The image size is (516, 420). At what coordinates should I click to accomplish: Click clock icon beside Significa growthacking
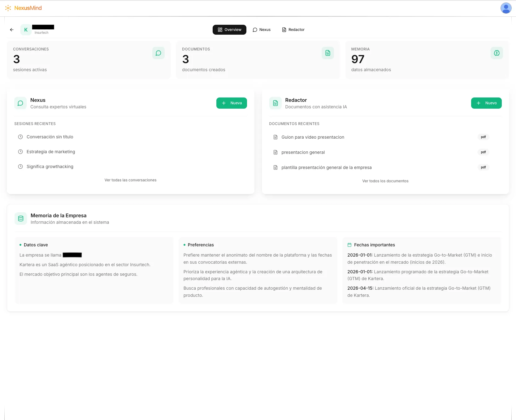(20, 167)
